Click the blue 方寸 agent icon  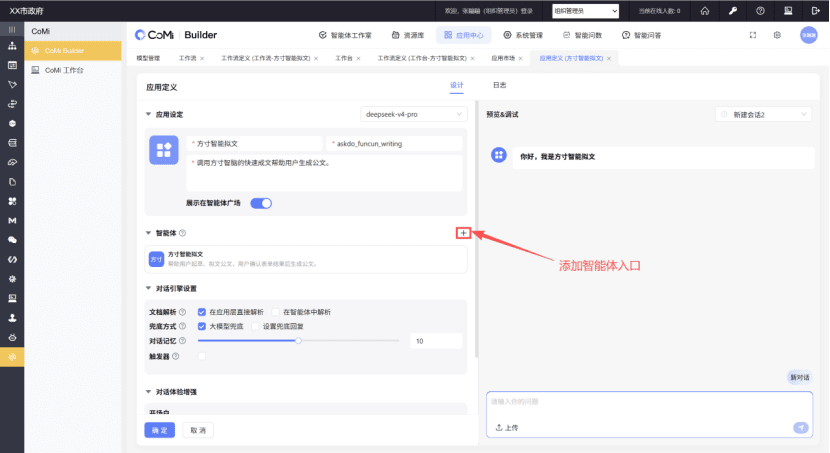(x=156, y=259)
